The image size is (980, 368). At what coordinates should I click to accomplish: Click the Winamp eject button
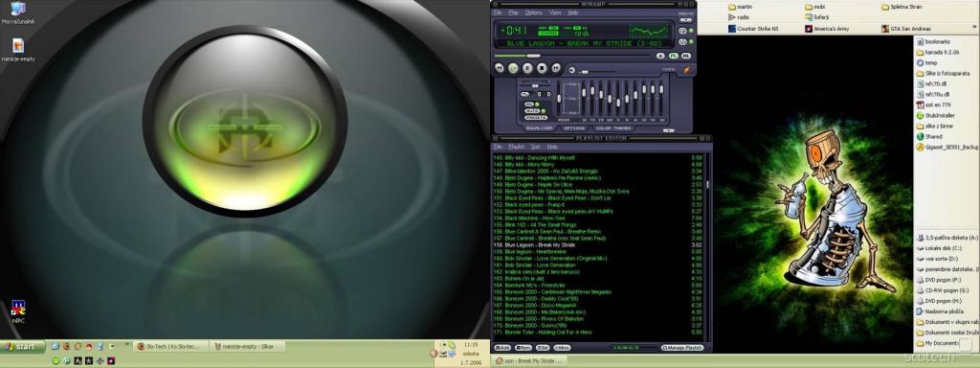pos(660,56)
